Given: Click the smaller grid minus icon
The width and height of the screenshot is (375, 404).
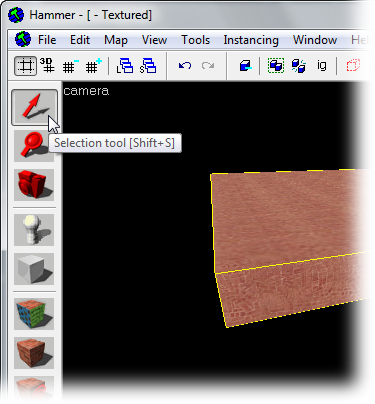Looking at the screenshot, I should pos(70,66).
